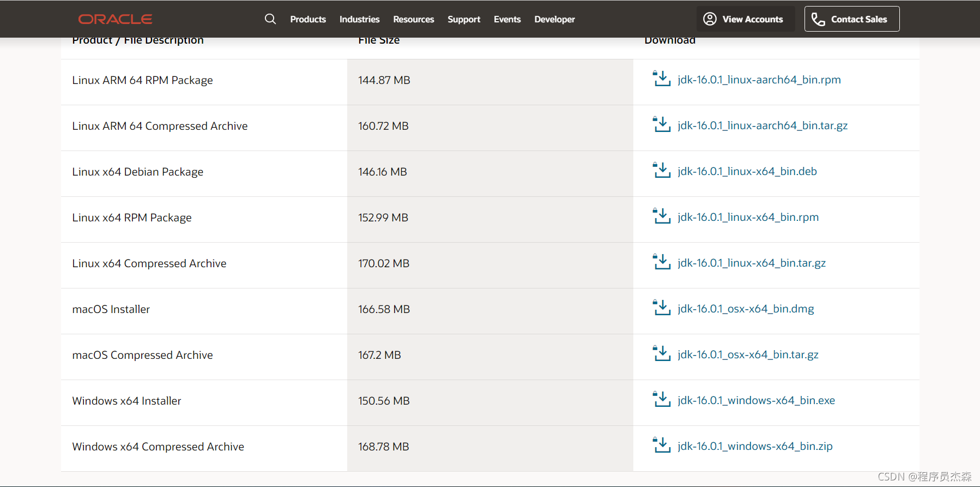Open the Resources menu
This screenshot has height=487, width=980.
coord(414,19)
